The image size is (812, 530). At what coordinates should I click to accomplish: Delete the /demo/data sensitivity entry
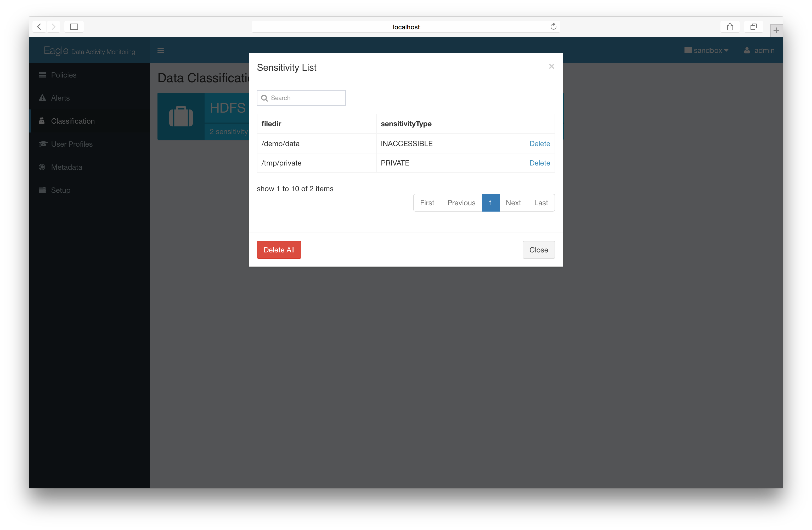pos(539,144)
